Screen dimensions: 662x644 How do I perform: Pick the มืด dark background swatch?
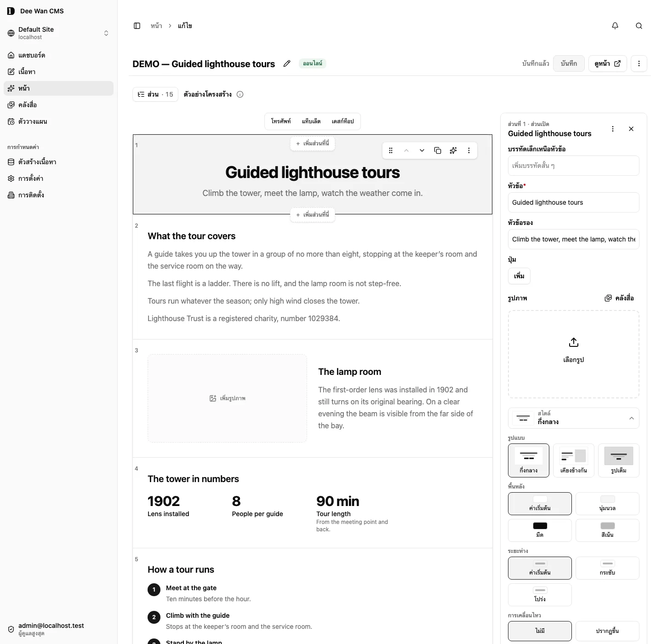click(x=540, y=530)
